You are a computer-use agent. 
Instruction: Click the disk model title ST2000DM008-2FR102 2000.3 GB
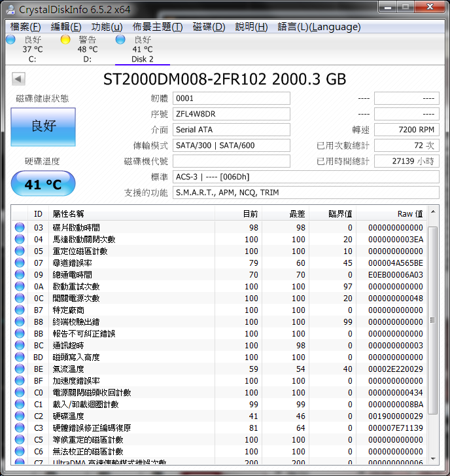tap(225, 79)
